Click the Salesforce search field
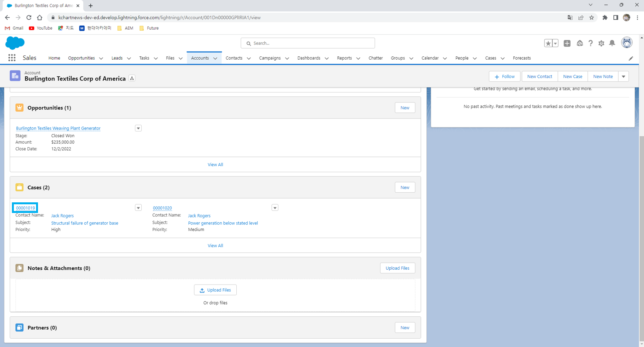 (308, 43)
